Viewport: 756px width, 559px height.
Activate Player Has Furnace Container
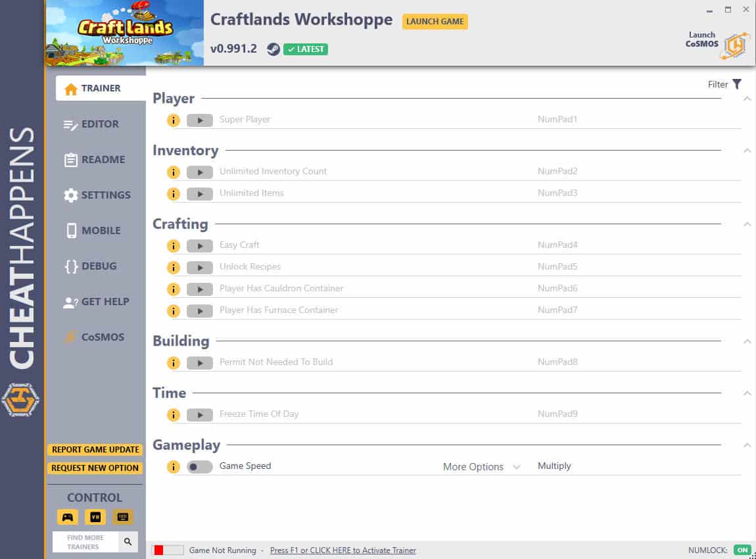coord(200,311)
